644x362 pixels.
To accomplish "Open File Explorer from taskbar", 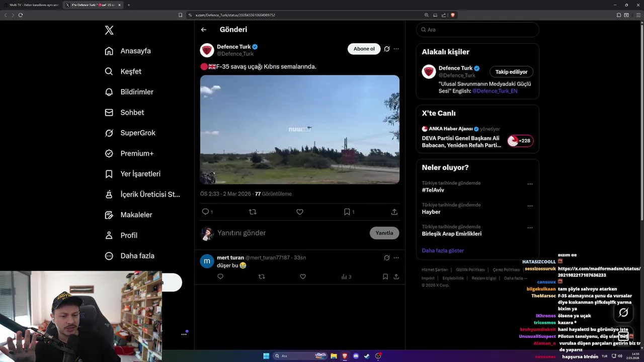I will pos(334,356).
